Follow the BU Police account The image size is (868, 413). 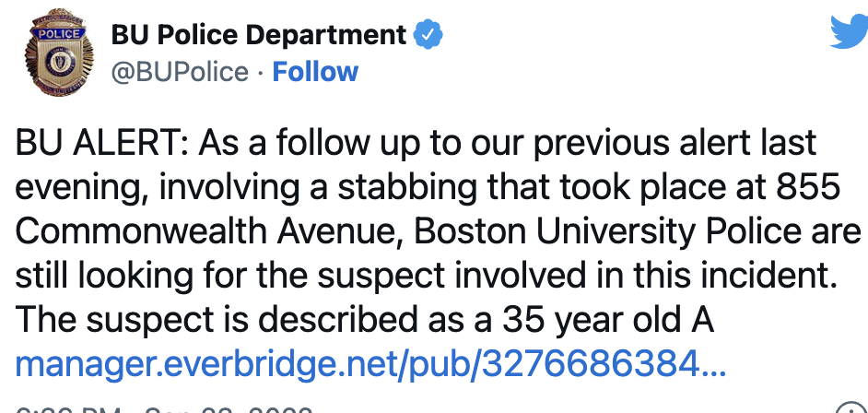click(315, 72)
